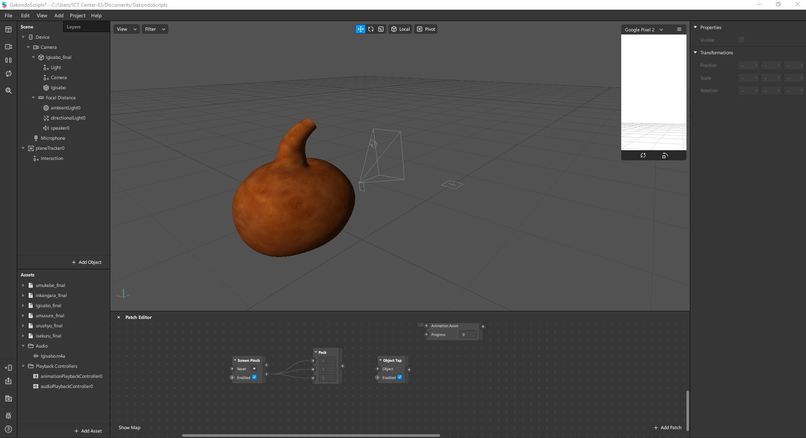
Task: Switch to the Layers tab
Action: [74, 27]
